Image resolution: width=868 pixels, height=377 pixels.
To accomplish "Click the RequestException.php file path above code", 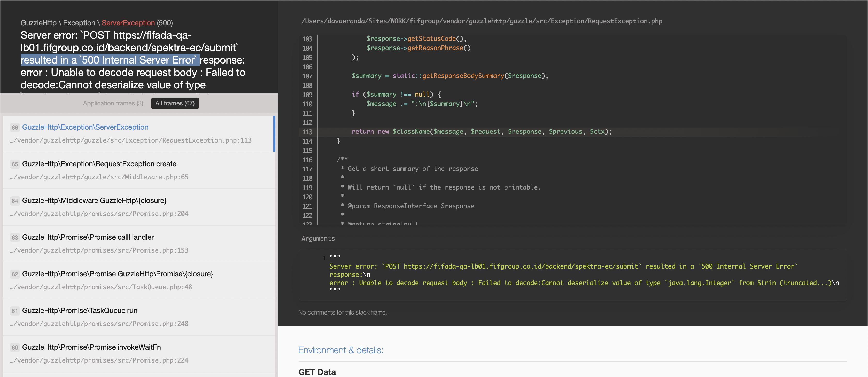I will (482, 21).
